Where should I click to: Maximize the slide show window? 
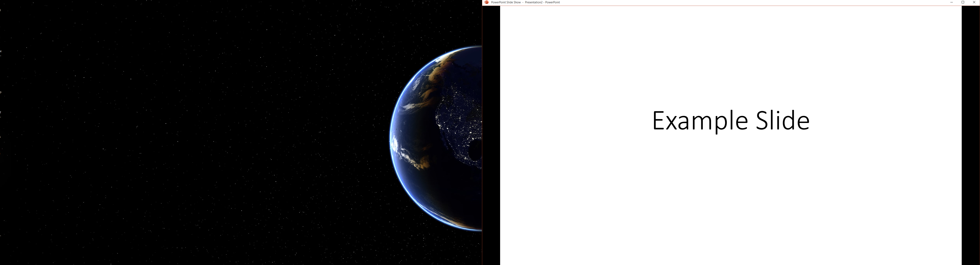(963, 2)
